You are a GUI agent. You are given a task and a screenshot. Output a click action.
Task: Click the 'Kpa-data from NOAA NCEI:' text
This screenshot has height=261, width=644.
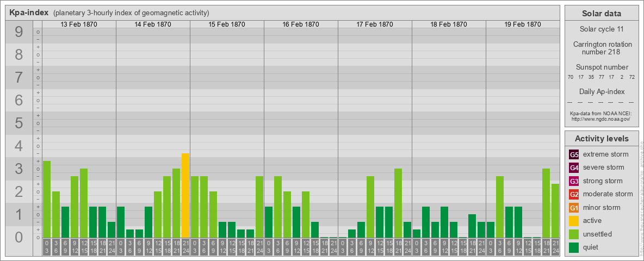tap(602, 113)
